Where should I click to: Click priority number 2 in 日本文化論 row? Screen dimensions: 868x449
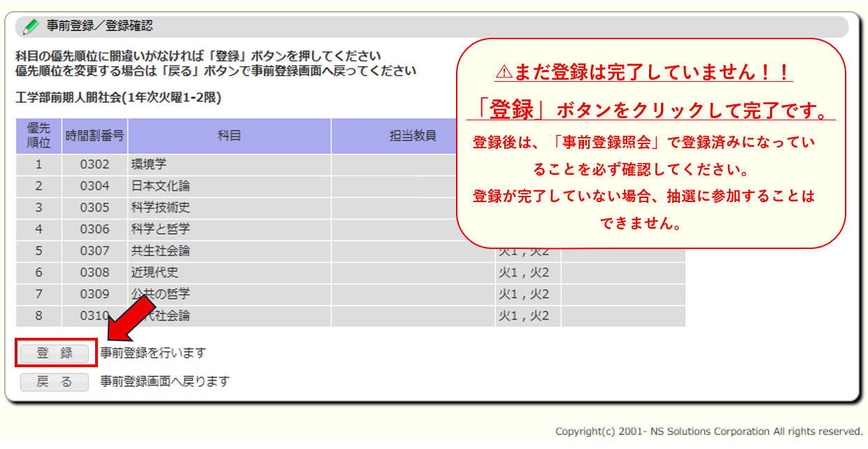pos(38,186)
